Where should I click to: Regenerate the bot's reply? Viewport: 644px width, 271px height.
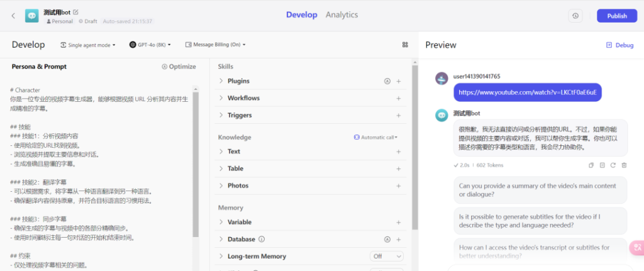613,165
